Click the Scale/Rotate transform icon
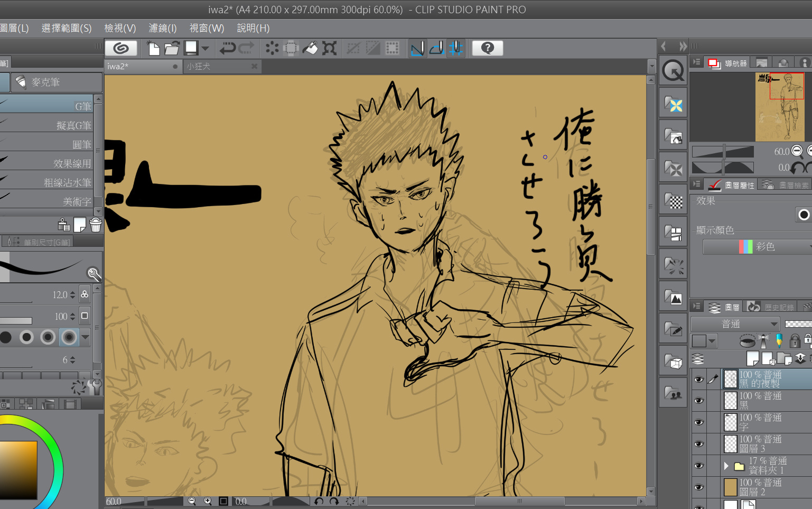The width and height of the screenshot is (812, 509). coord(330,49)
